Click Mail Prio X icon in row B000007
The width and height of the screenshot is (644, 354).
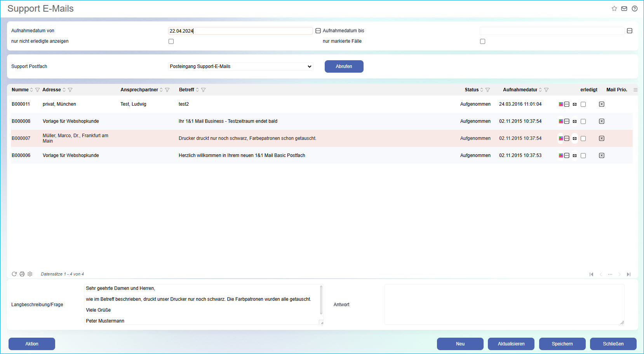pos(602,138)
